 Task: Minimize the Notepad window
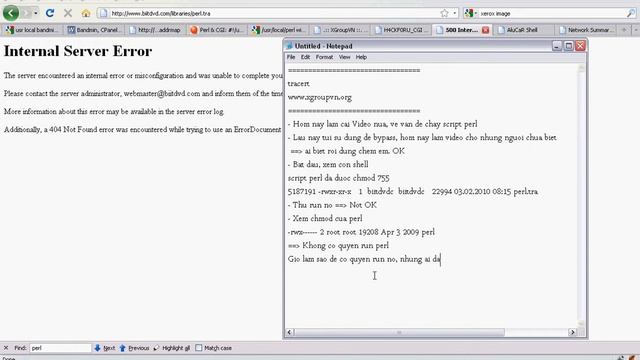click(557, 46)
